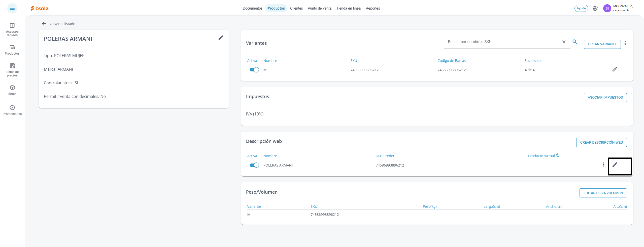Open Tienda en línea menu
644x247 pixels.
pyautogui.click(x=349, y=8)
